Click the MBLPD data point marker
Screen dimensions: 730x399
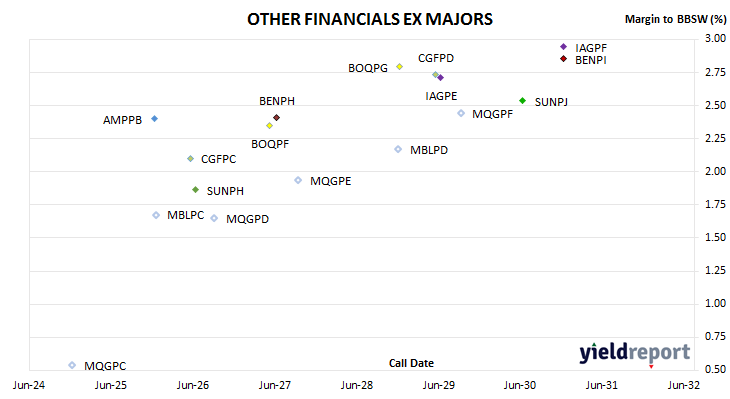coord(398,149)
